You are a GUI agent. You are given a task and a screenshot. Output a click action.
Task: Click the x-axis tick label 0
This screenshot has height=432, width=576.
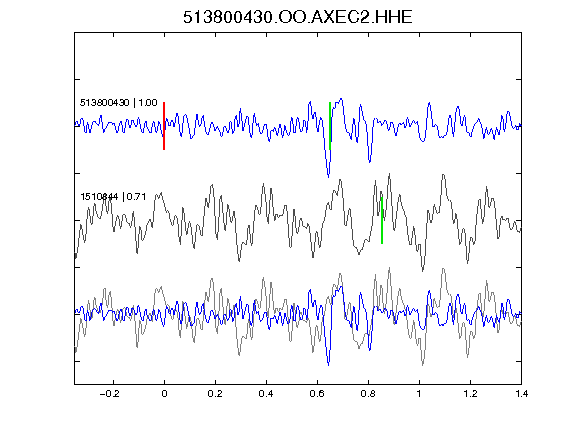pyautogui.click(x=164, y=394)
